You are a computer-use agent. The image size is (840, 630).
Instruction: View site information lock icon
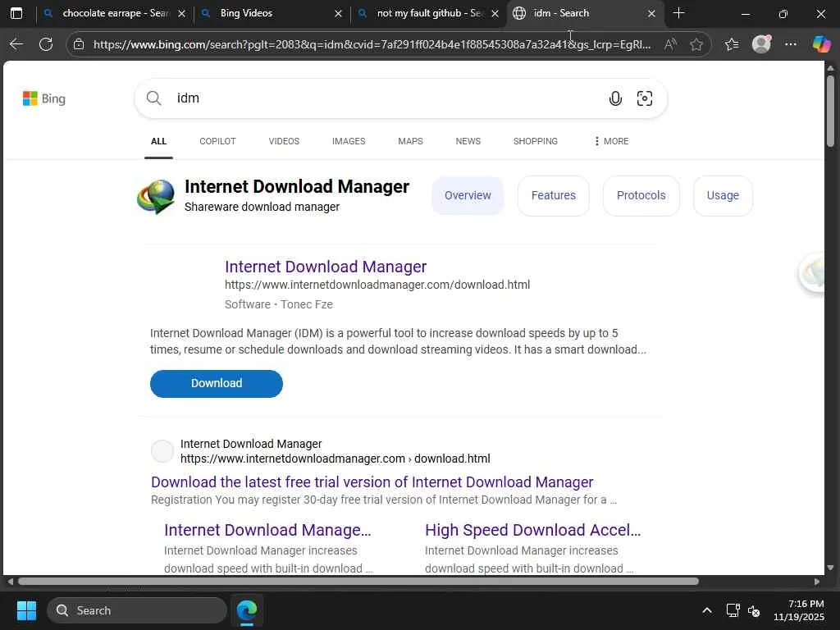(x=79, y=44)
